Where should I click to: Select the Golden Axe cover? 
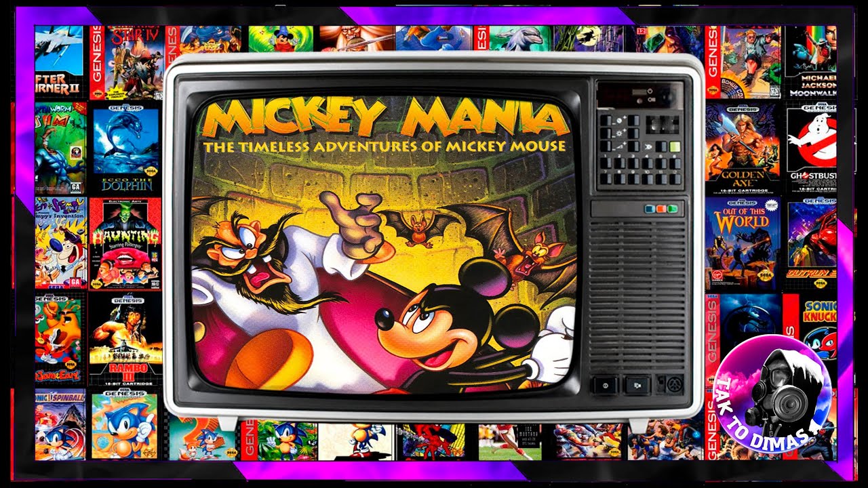(743, 148)
